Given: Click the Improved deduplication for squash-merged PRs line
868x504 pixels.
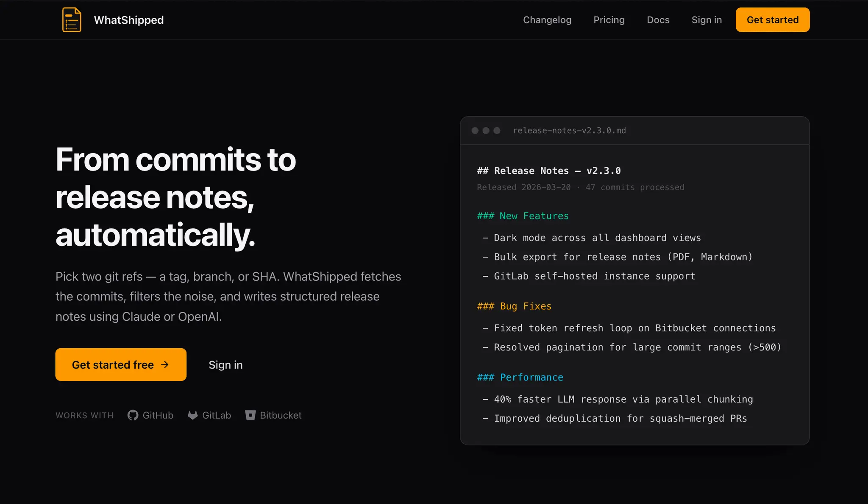Looking at the screenshot, I should point(615,419).
